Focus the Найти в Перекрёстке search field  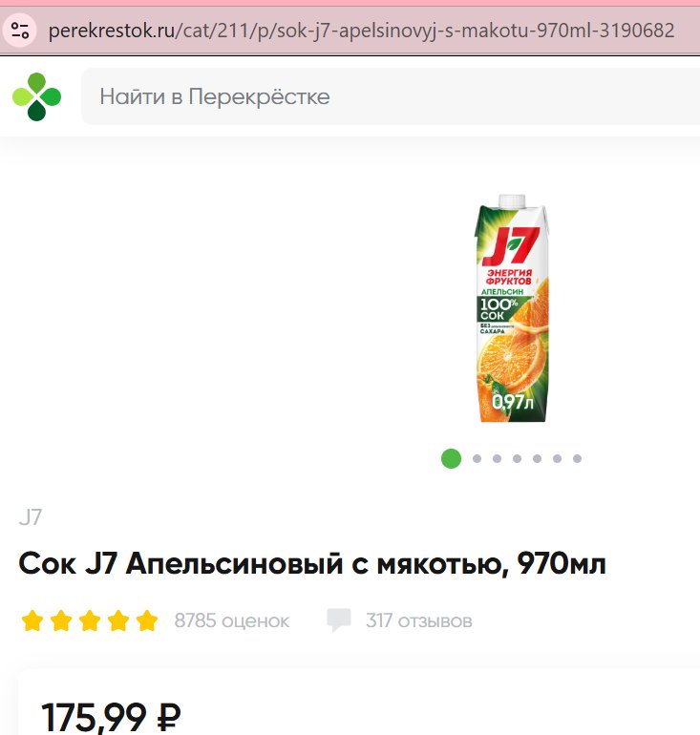pos(391,96)
